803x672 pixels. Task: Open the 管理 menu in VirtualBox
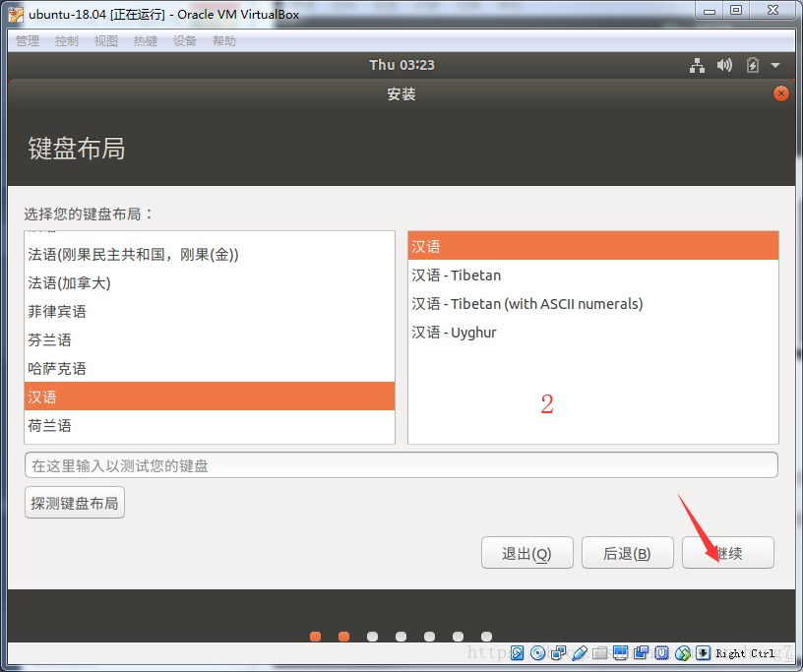pos(28,41)
